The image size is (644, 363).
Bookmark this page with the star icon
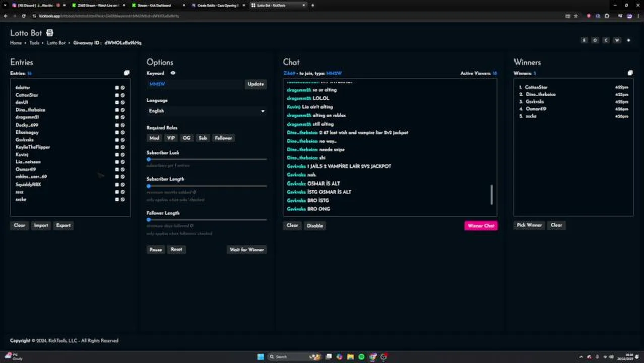pyautogui.click(x=576, y=16)
